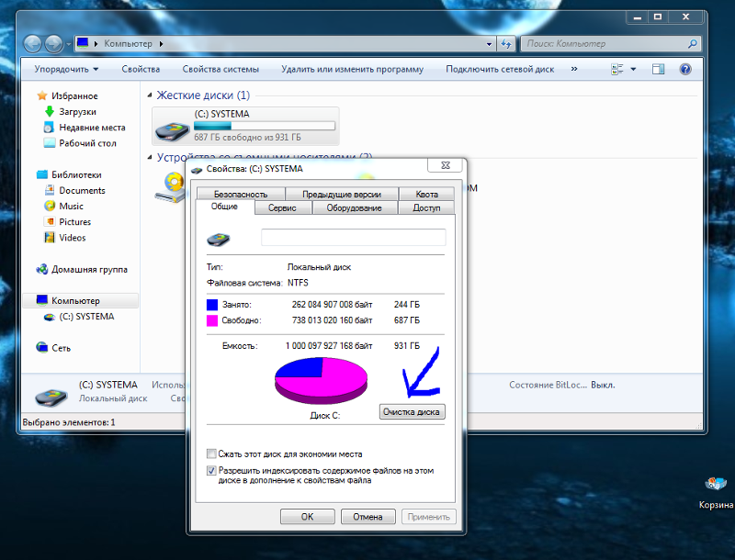735x560 pixels.
Task: Open the help question mark icon
Action: [684, 69]
